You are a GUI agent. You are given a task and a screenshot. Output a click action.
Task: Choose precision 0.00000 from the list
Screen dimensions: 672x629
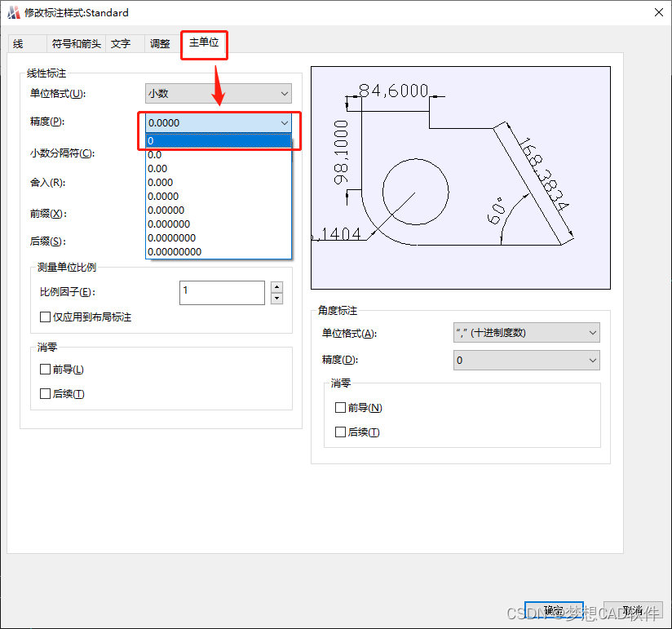218,210
